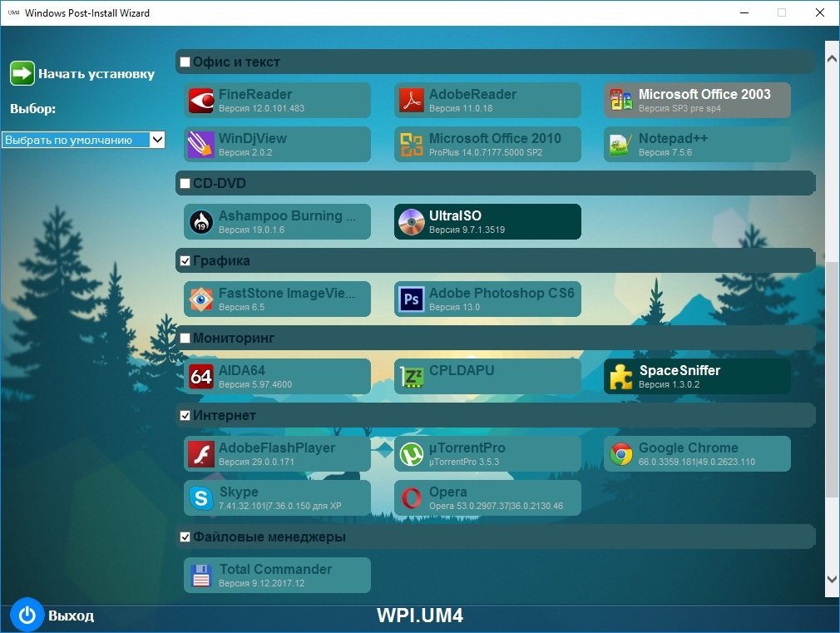
Task: Click the Opera red O icon
Action: click(412, 498)
